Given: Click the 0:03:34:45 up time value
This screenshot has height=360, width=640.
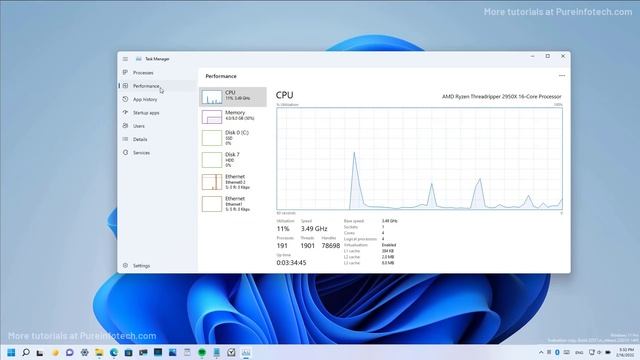Looking at the screenshot, I should coord(291,263).
